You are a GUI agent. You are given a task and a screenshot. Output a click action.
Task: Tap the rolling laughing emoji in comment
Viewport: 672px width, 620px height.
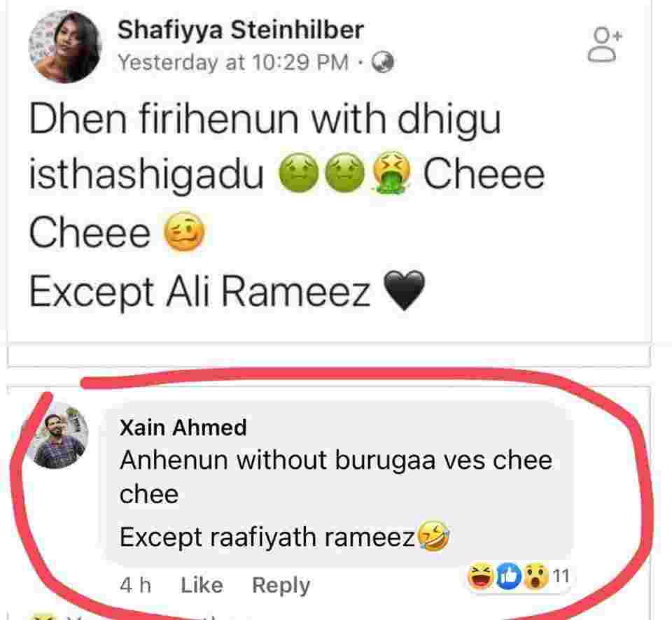click(x=434, y=535)
